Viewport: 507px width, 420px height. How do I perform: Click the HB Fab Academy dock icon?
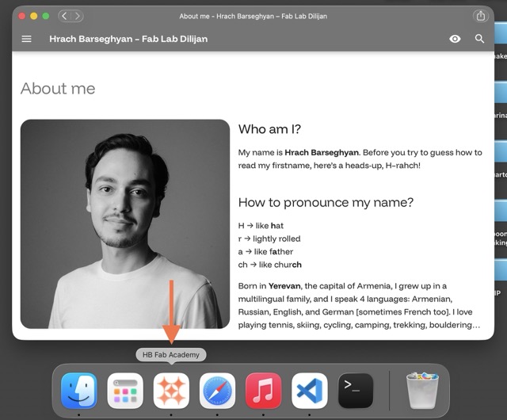[x=171, y=391]
